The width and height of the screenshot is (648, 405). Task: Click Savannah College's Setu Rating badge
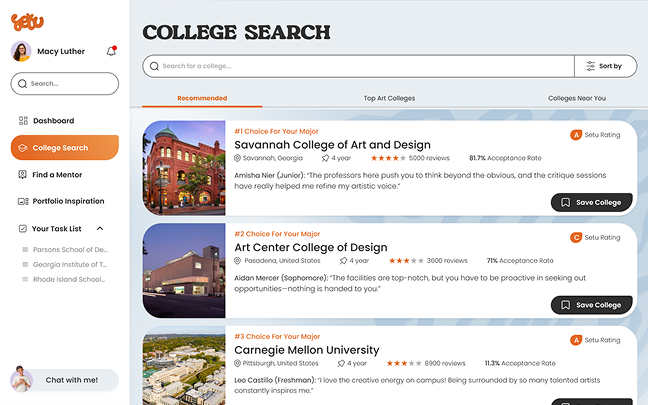click(596, 135)
